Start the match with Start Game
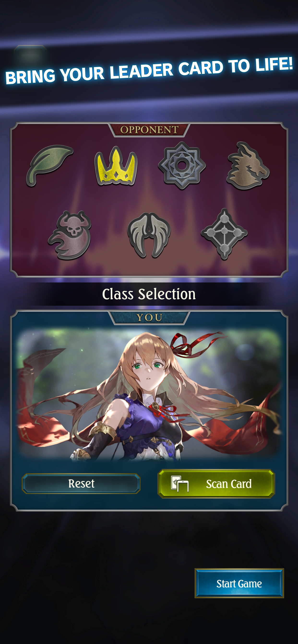298x644 pixels. click(239, 583)
